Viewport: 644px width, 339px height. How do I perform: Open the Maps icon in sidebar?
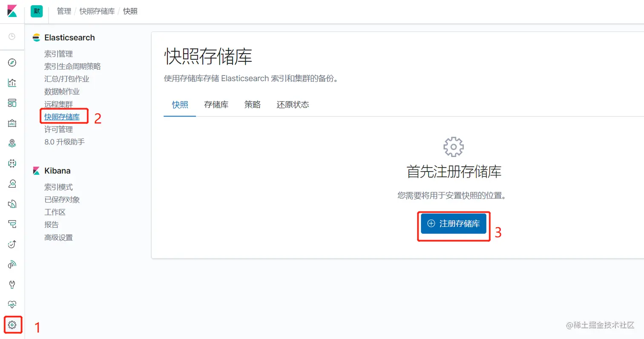[x=12, y=143]
